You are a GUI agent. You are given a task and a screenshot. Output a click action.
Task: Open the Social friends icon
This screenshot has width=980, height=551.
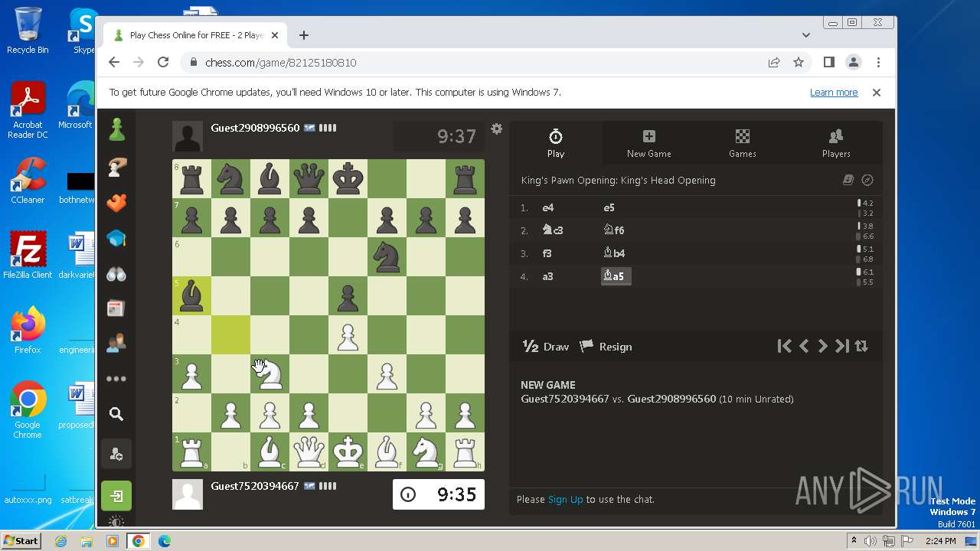point(116,344)
